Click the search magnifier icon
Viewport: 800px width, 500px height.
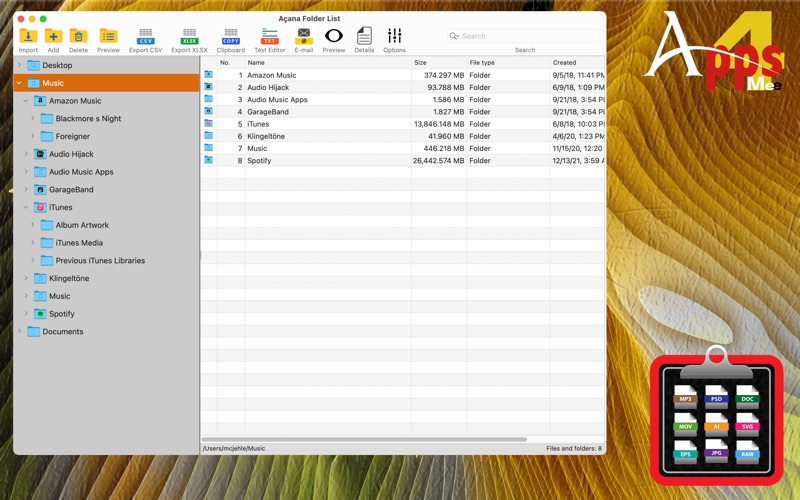click(x=454, y=36)
